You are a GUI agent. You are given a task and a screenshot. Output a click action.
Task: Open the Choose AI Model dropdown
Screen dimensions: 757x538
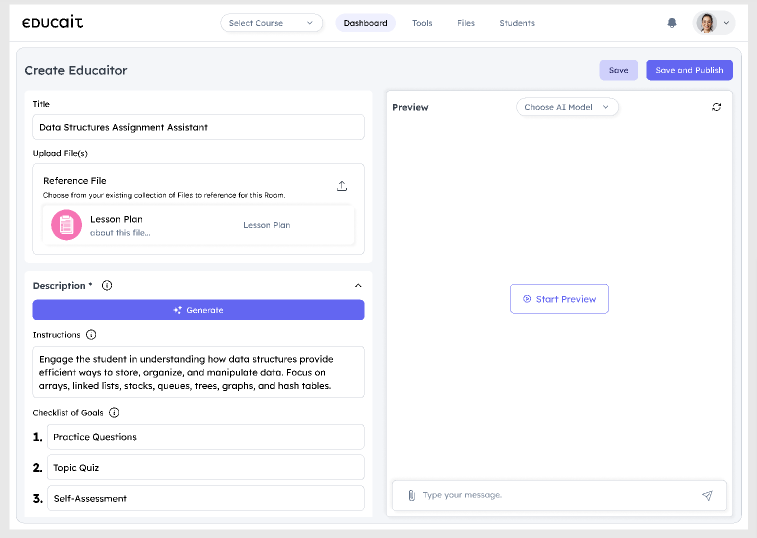[567, 107]
